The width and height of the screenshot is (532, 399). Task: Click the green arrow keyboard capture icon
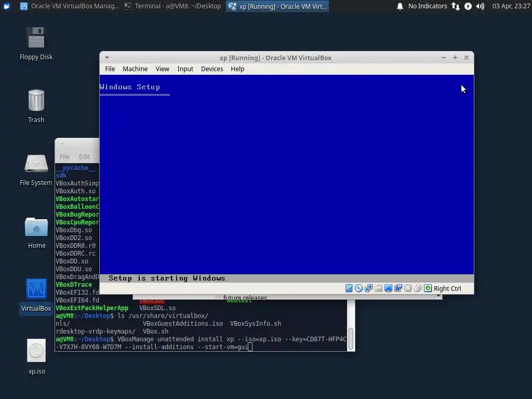[x=428, y=288]
